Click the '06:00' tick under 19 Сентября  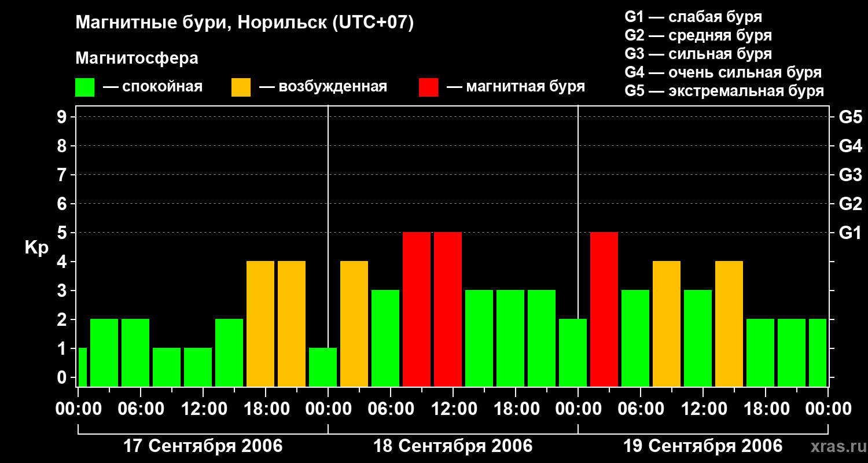pyautogui.click(x=641, y=409)
